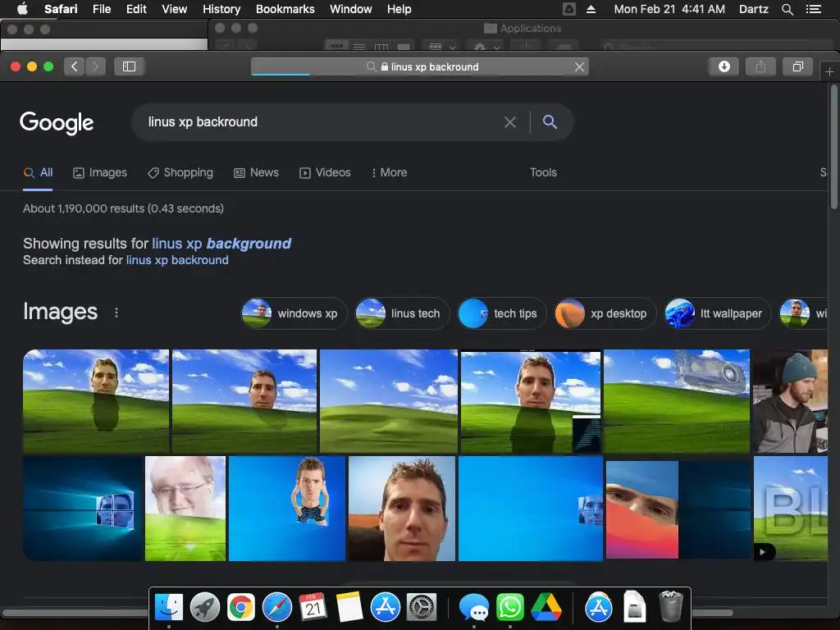The image size is (840, 630).
Task: Click the eject icon in the menu bar
Action: pos(591,9)
